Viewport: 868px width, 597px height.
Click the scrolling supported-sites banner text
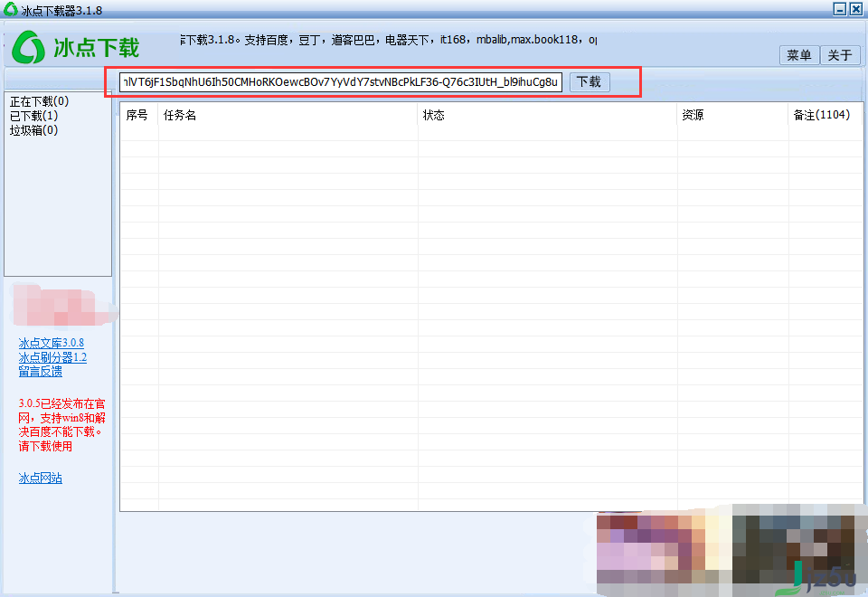click(389, 40)
